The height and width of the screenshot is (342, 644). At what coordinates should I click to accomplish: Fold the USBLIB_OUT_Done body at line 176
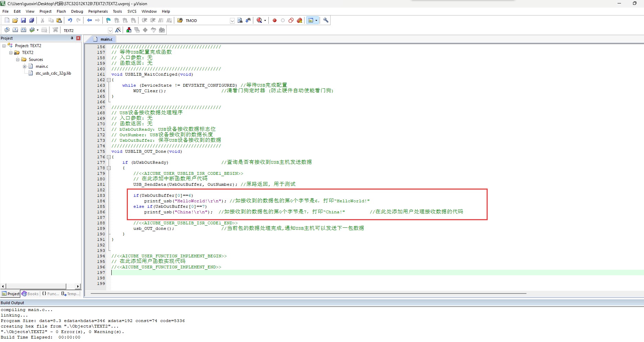point(109,157)
